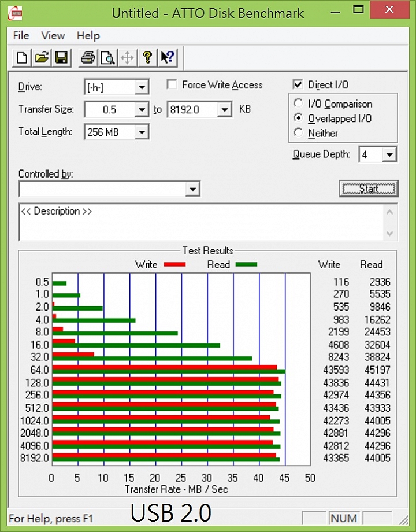
Task: Open the Help menu
Action: [x=88, y=35]
